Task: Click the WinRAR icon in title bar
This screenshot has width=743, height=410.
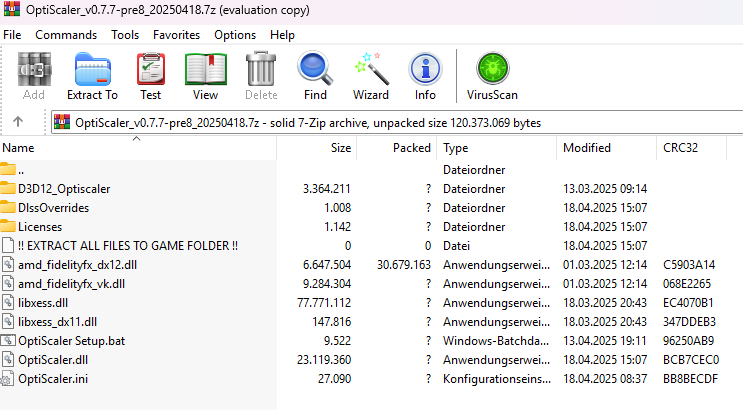Action: (x=12, y=9)
